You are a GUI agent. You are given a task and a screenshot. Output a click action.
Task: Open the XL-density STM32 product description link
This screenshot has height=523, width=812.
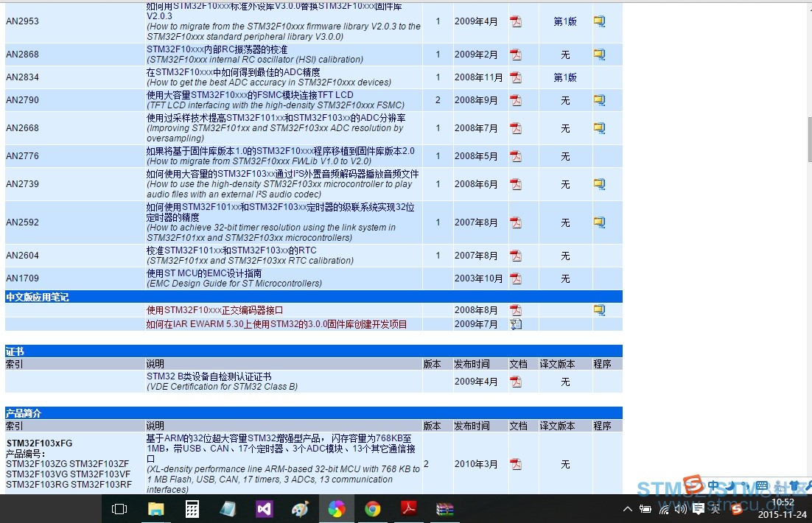pyautogui.click(x=281, y=449)
